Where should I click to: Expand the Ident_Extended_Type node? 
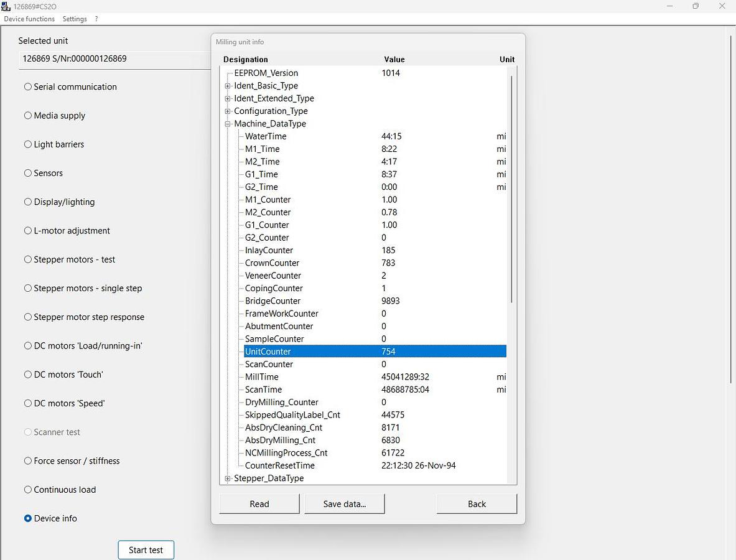point(228,98)
